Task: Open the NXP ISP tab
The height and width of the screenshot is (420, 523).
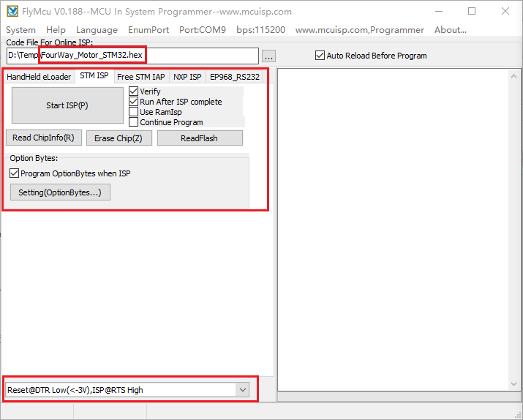Action: [187, 77]
